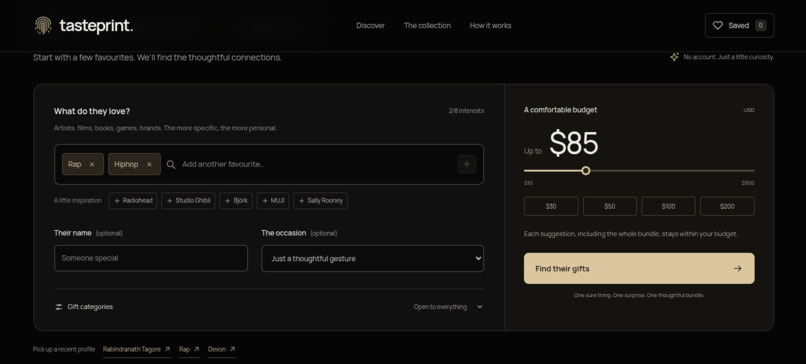Image resolution: width=806 pixels, height=364 pixels.
Task: Click the tasteprint fingerprint logo icon
Action: point(43,25)
